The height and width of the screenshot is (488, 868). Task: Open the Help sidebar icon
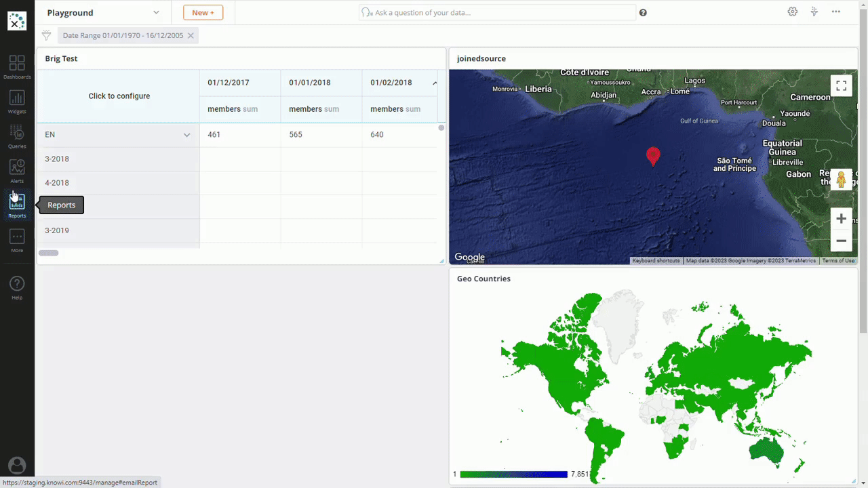tap(17, 287)
